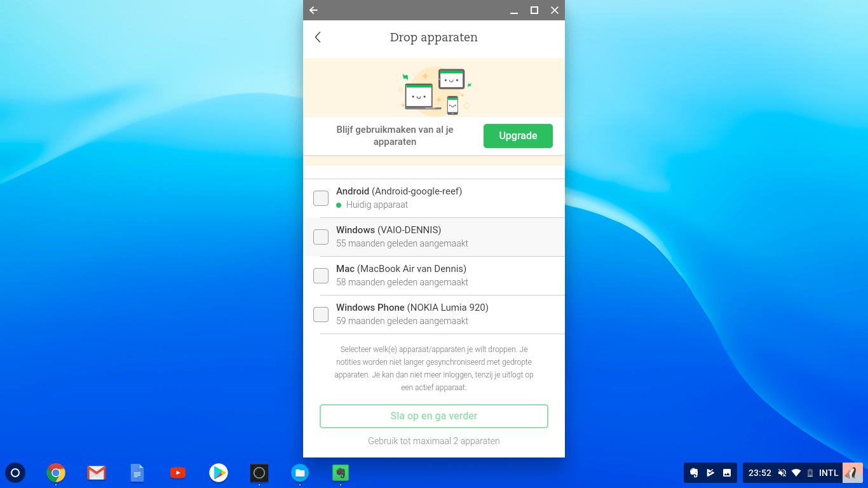Click the green Upgrade button

pos(518,136)
